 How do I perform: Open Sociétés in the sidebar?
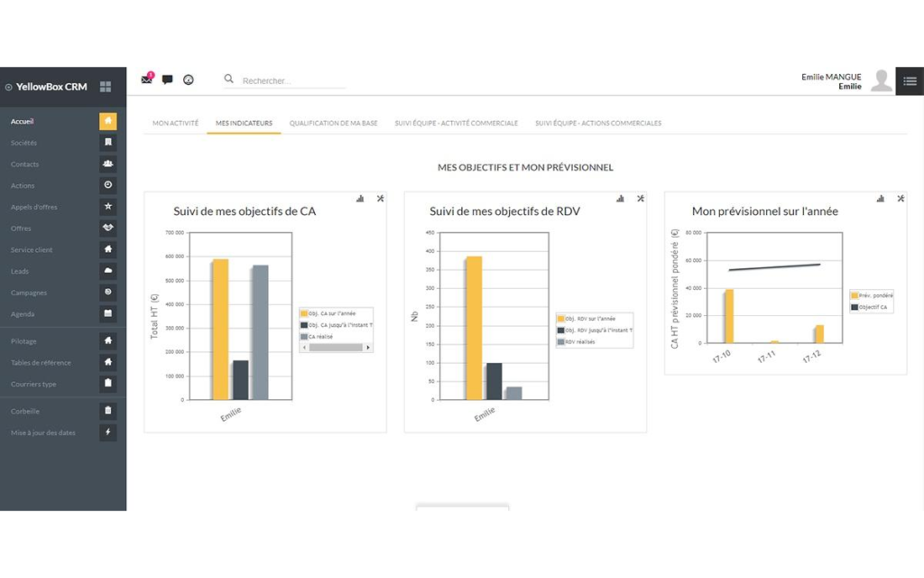pos(23,143)
